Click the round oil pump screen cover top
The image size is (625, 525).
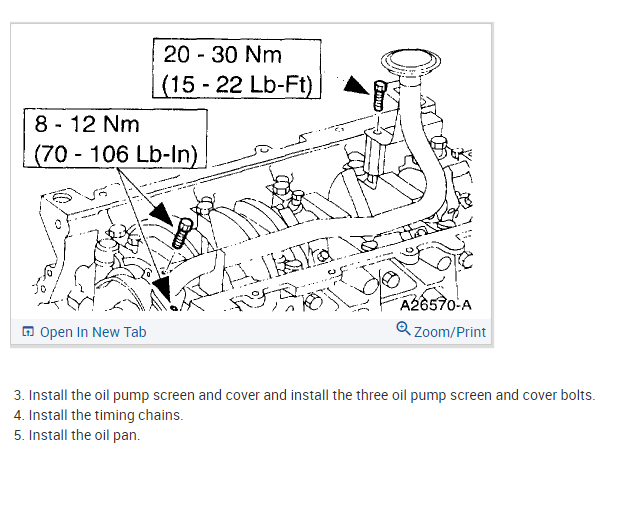pos(411,61)
